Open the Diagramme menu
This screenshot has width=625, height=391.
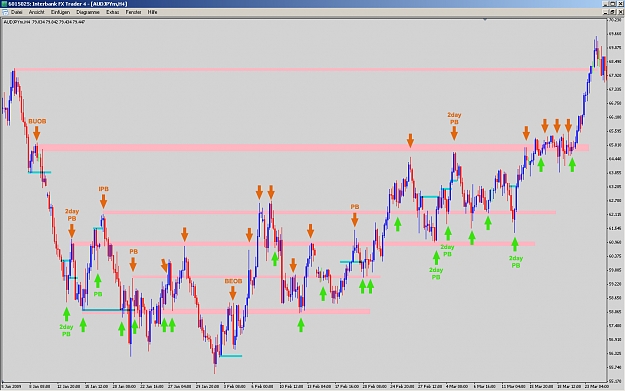coord(88,12)
